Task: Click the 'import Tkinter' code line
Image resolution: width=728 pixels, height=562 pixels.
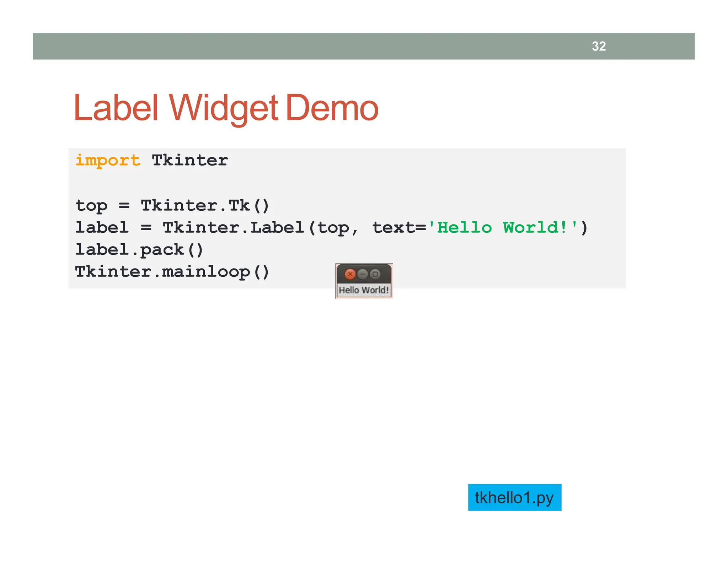Action: coord(151,161)
